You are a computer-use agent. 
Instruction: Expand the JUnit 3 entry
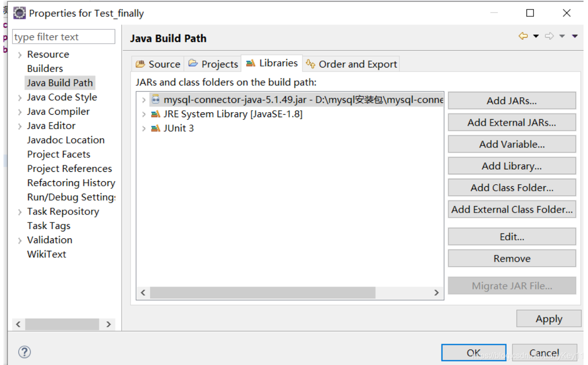point(144,128)
